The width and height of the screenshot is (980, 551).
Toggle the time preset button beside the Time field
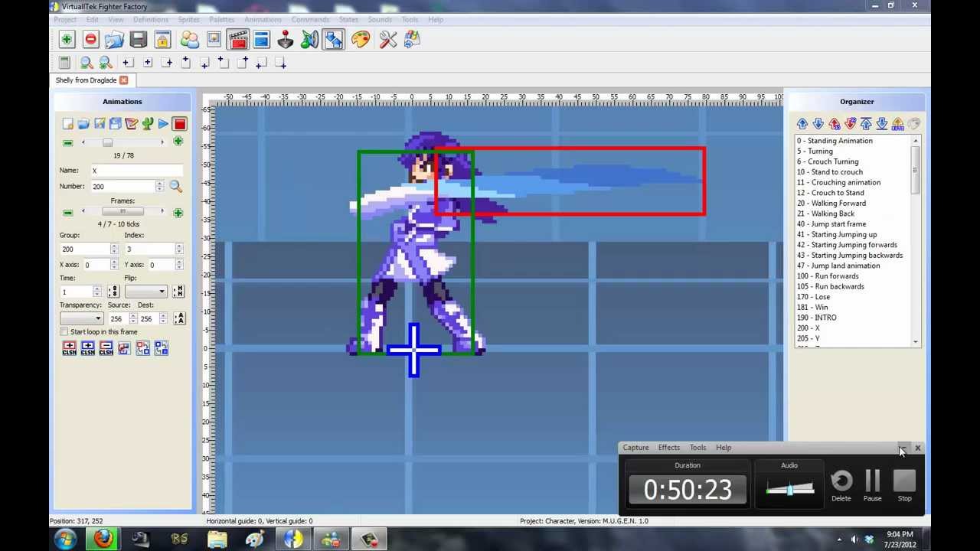(x=113, y=292)
